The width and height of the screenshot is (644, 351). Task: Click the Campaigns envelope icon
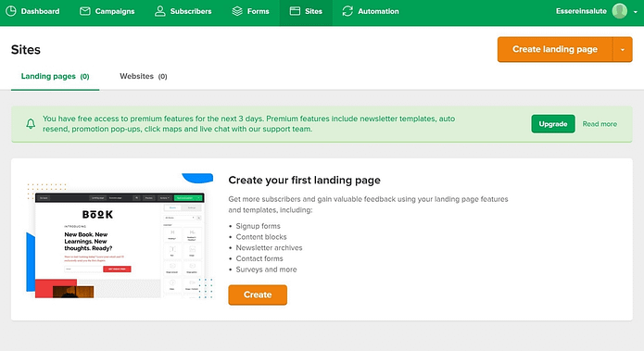[x=85, y=11]
